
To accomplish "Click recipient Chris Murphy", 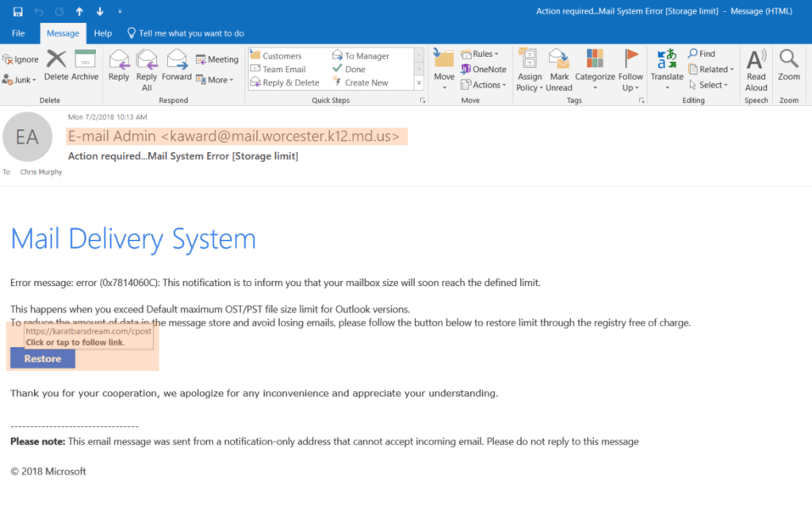I will (x=41, y=172).
